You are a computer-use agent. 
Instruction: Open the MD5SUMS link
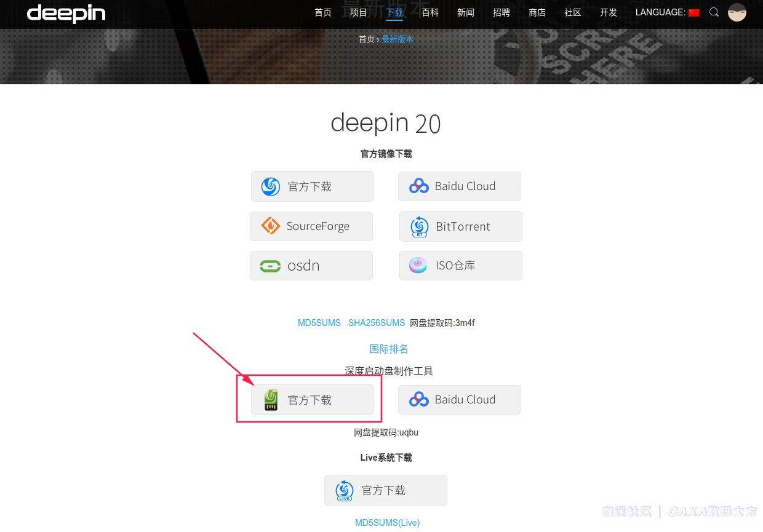coord(319,322)
